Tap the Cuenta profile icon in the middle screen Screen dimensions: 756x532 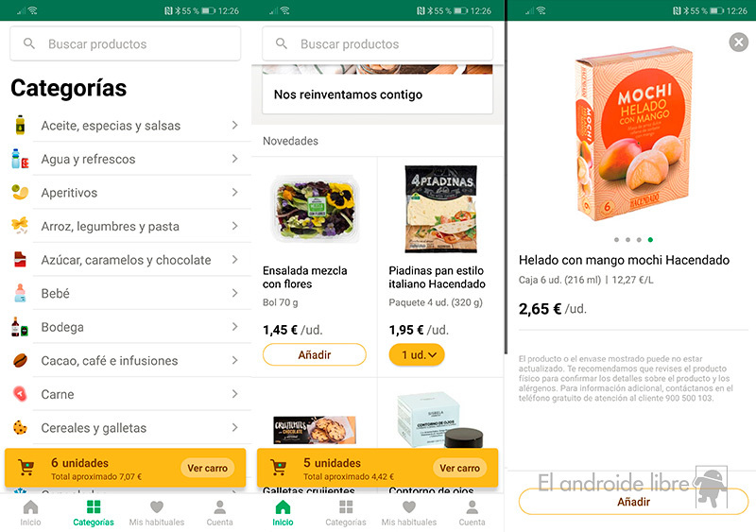[472, 506]
